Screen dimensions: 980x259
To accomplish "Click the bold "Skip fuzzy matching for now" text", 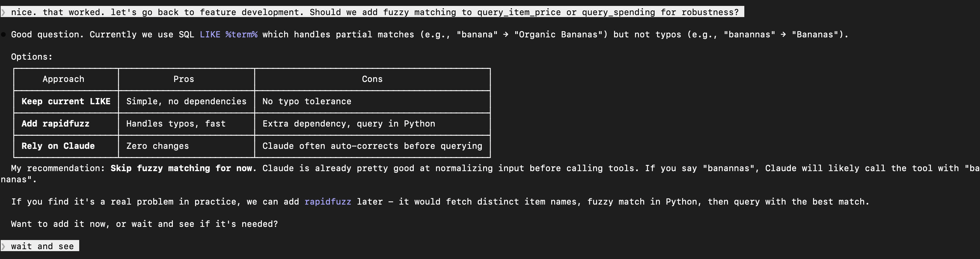I will 181,169.
